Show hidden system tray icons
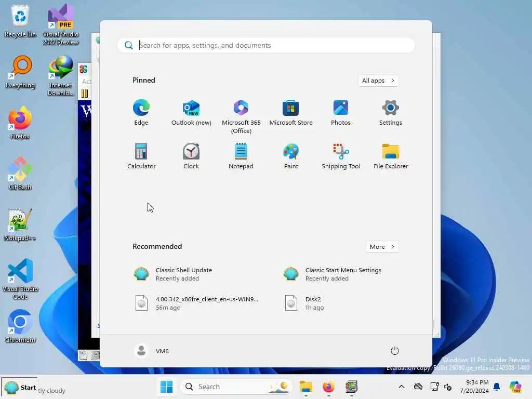Screen dimensions: 532x399 tap(402, 387)
